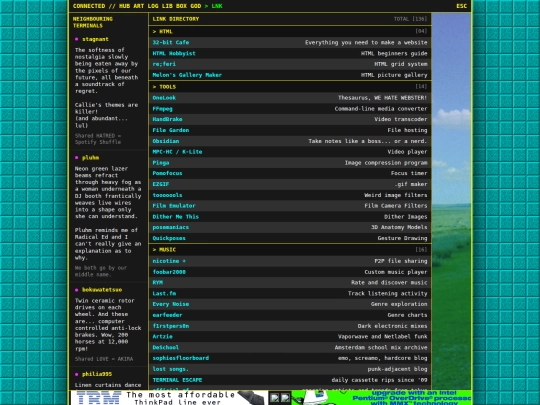Visit the foobar2000 music player link

point(169,272)
